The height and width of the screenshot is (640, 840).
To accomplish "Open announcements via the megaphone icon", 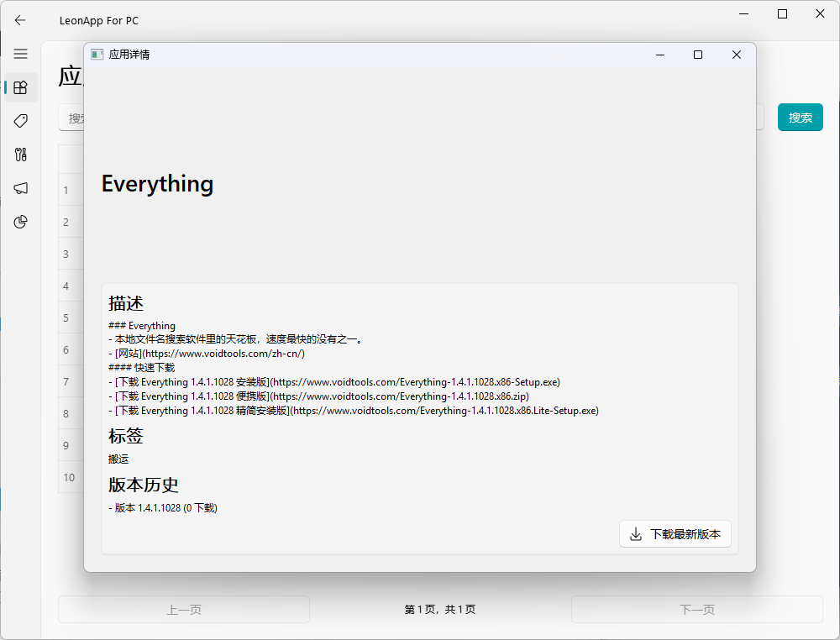I will coord(20,188).
